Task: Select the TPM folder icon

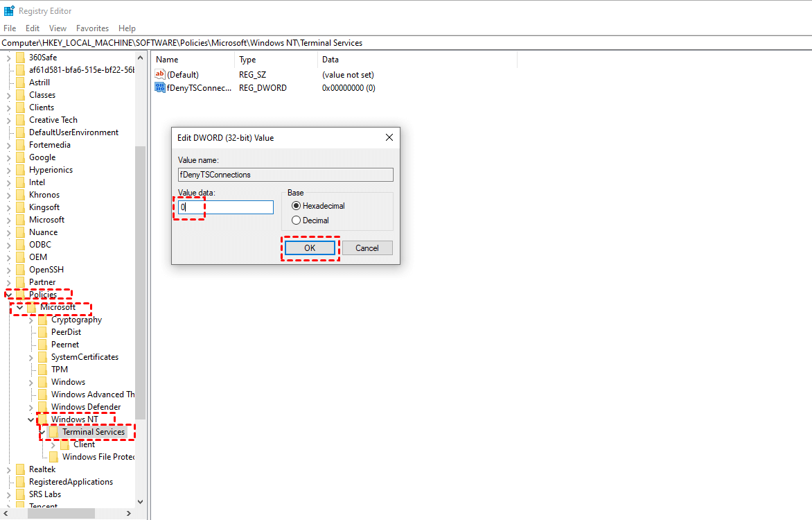Action: [x=42, y=369]
